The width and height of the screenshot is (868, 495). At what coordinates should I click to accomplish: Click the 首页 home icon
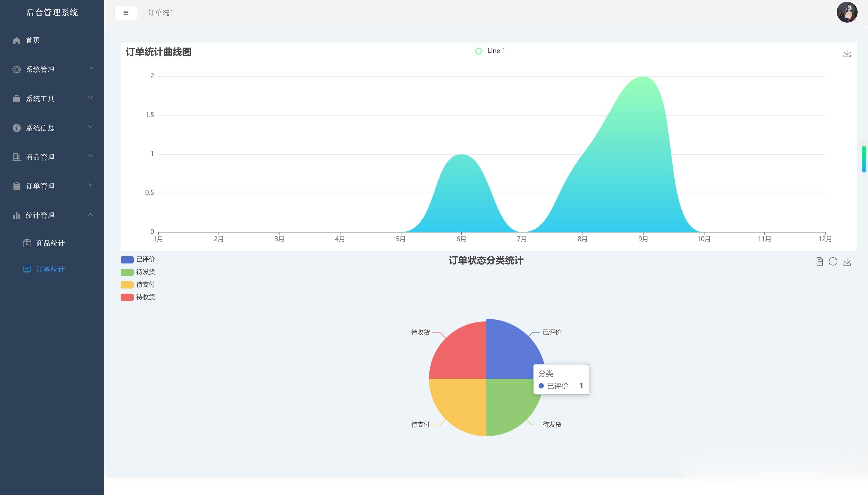17,41
